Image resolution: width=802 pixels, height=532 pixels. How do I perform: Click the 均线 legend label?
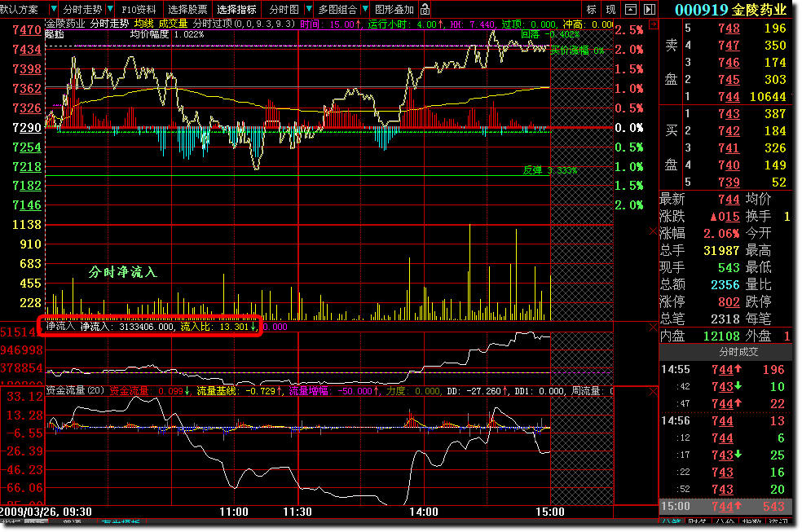(143, 24)
